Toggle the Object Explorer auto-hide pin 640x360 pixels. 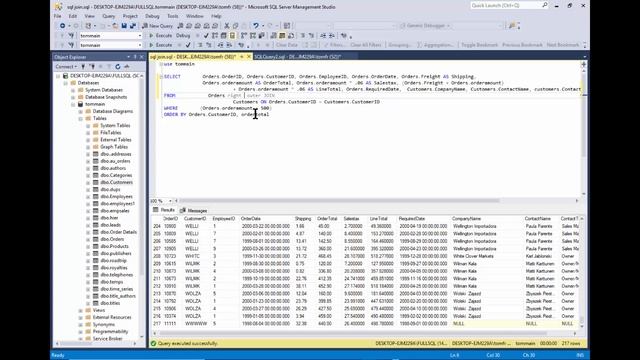point(135,57)
